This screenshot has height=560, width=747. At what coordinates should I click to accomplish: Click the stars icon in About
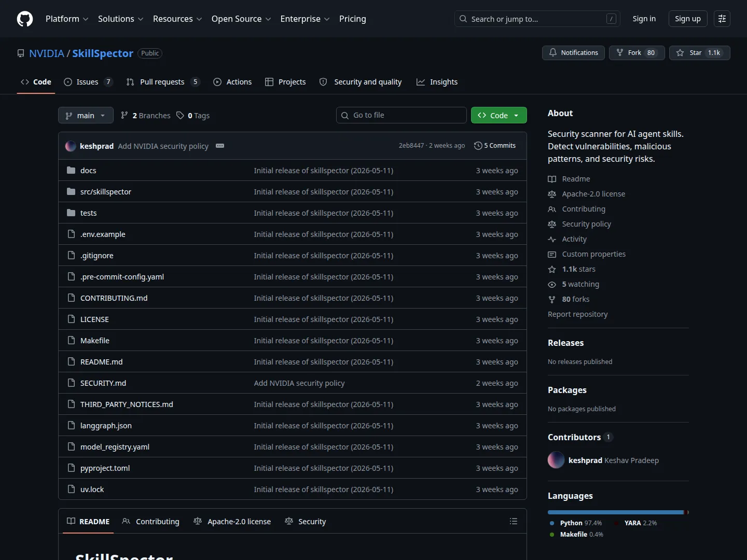coord(552,269)
